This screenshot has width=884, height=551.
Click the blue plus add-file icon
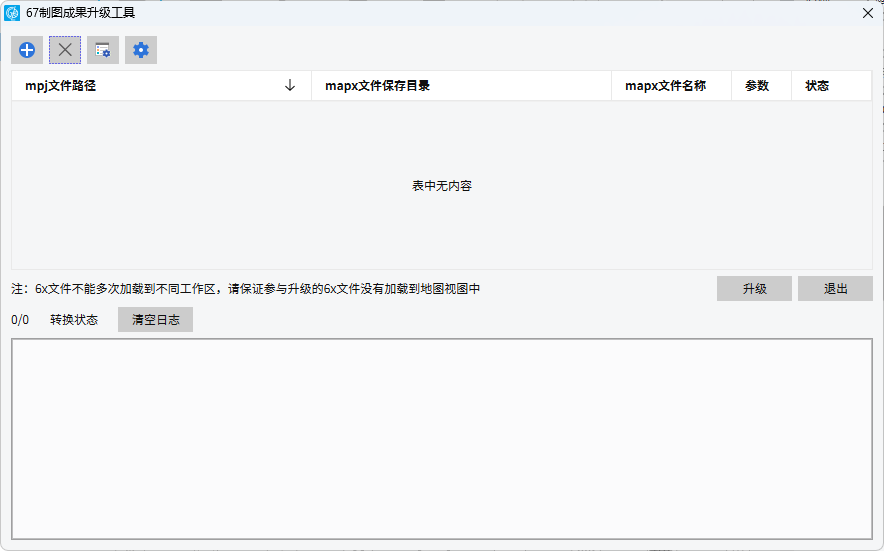click(x=27, y=50)
